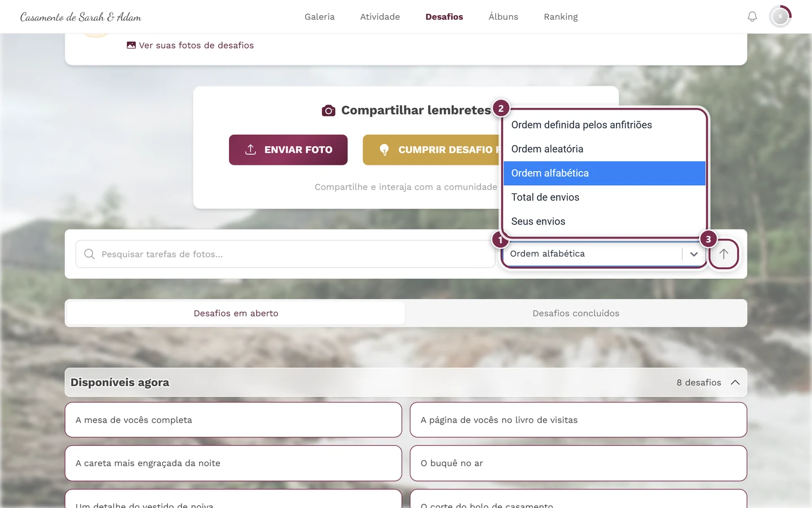Open A página de vocês no livro de visitas
Image resolution: width=812 pixels, height=508 pixels.
(x=579, y=420)
